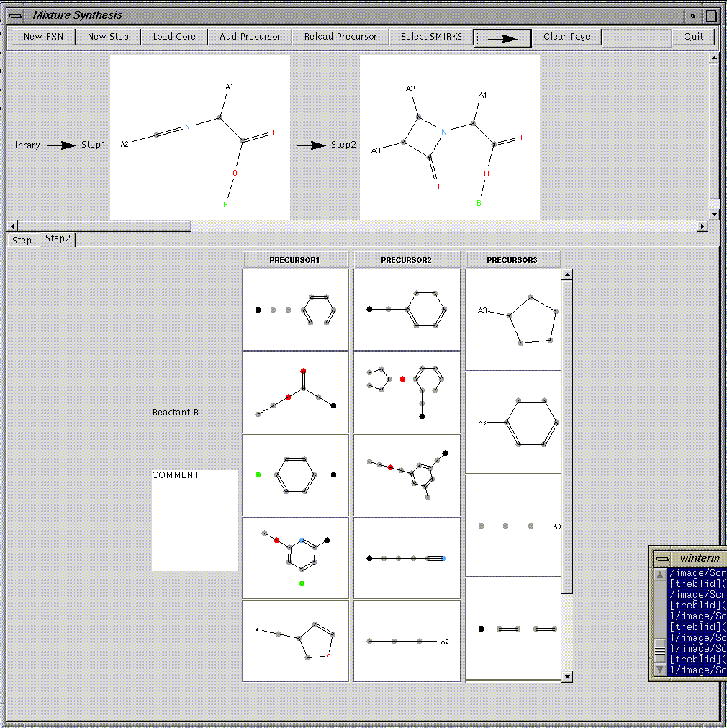
Task: Click the Step1 imine structure image
Action: 200,138
